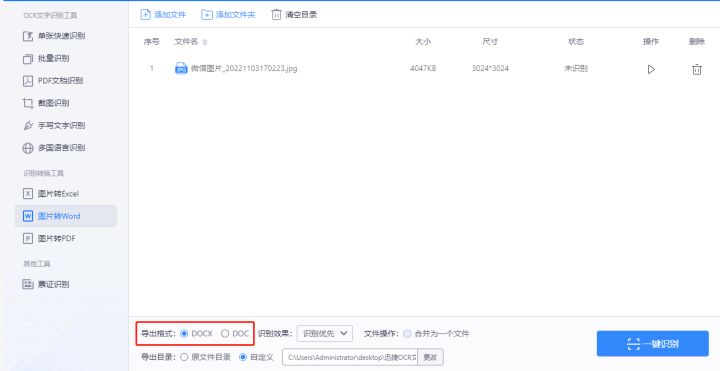Viewport: 720px width, 371px height.
Task: Click the 操作 column header
Action: coord(651,41)
